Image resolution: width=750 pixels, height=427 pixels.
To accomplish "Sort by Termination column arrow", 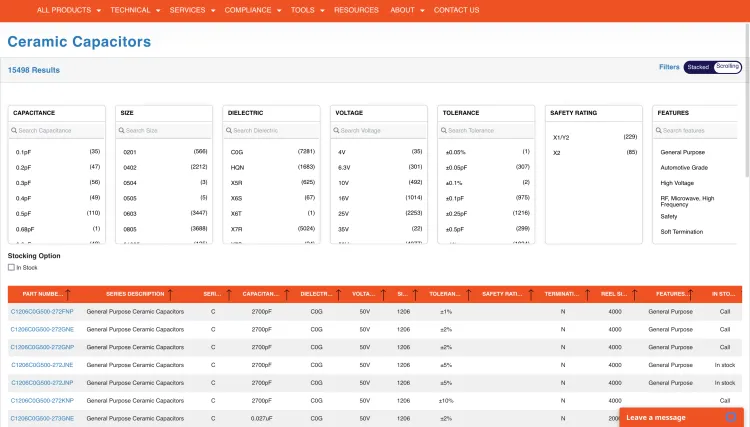I will coord(587,295).
